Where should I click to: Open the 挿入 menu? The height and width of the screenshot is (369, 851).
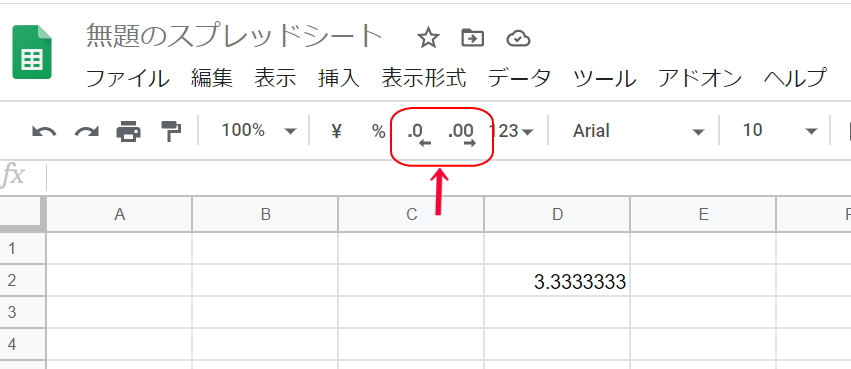(339, 79)
